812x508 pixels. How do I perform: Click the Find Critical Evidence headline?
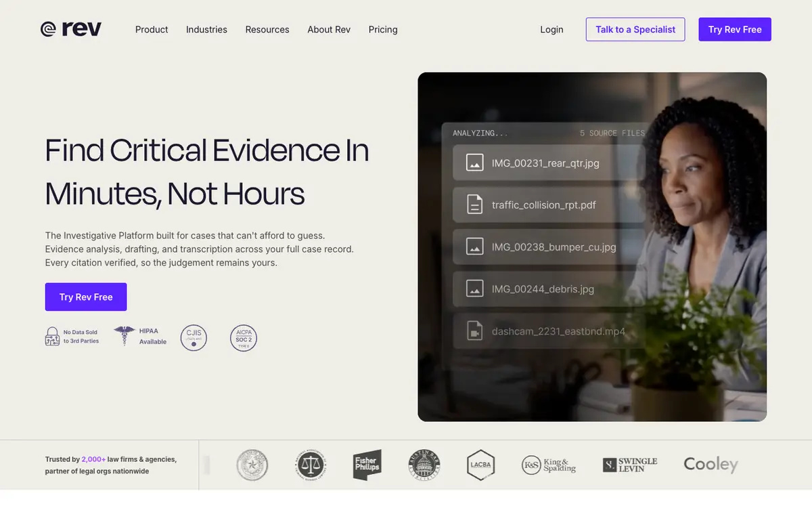[207, 172]
